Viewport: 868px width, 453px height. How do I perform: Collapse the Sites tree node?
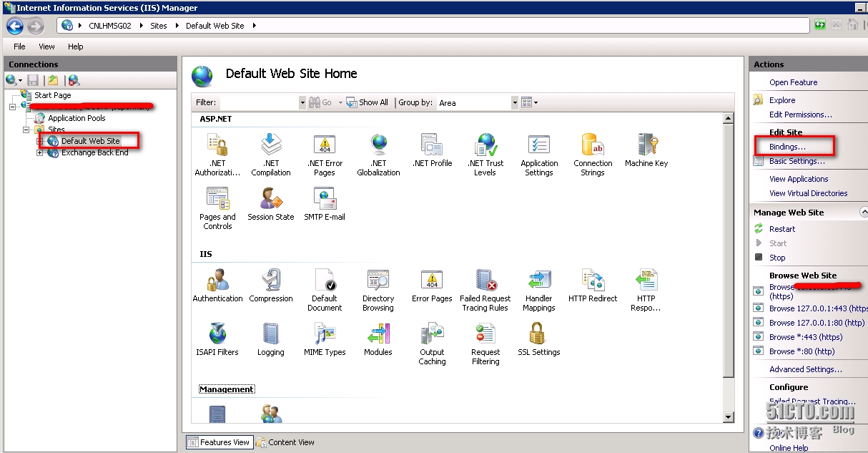tap(26, 130)
